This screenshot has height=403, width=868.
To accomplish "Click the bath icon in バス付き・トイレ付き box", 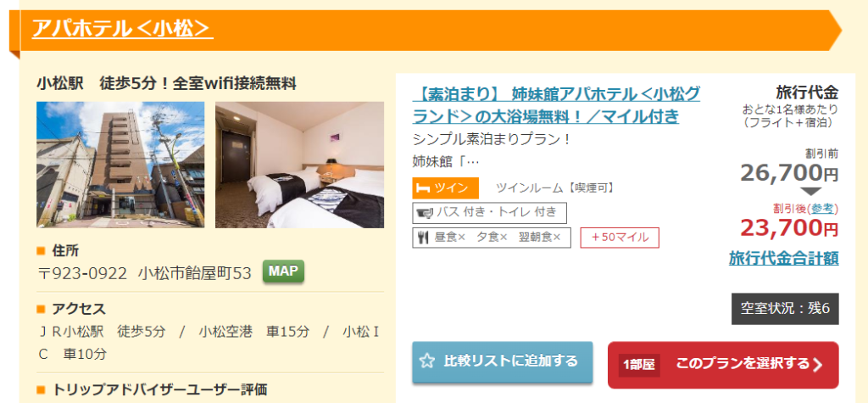I will [426, 212].
